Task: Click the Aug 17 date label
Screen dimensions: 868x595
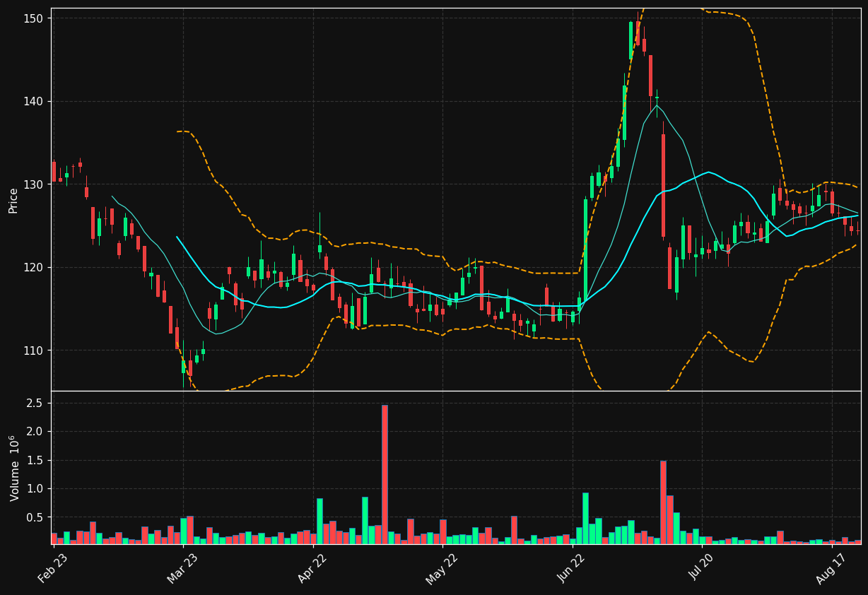Action: point(831,568)
